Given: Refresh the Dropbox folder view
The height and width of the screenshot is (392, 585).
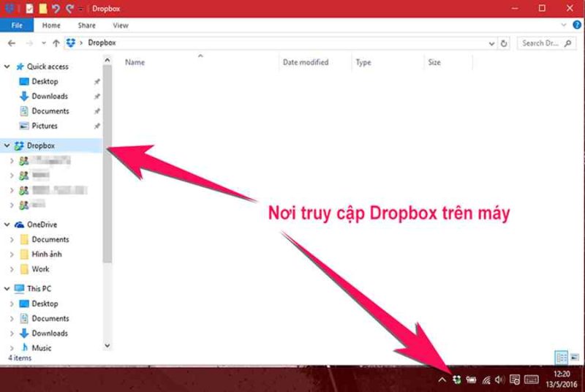Looking at the screenshot, I should point(504,44).
